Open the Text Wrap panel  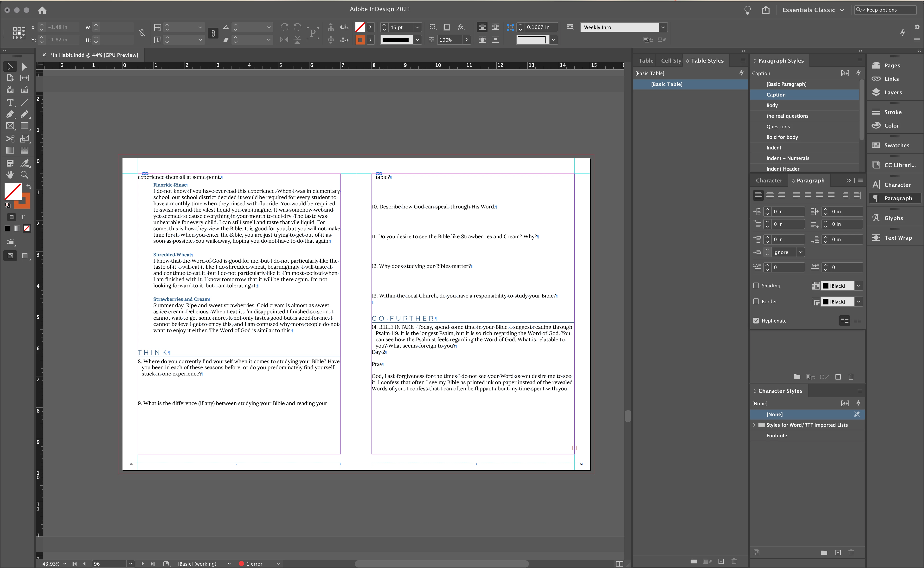click(x=897, y=238)
